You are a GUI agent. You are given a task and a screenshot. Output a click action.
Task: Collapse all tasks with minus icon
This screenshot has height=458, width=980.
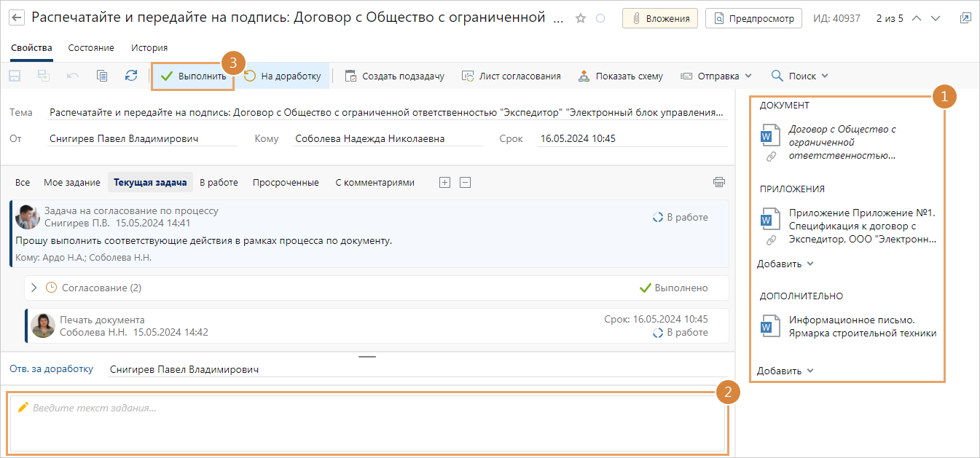466,183
